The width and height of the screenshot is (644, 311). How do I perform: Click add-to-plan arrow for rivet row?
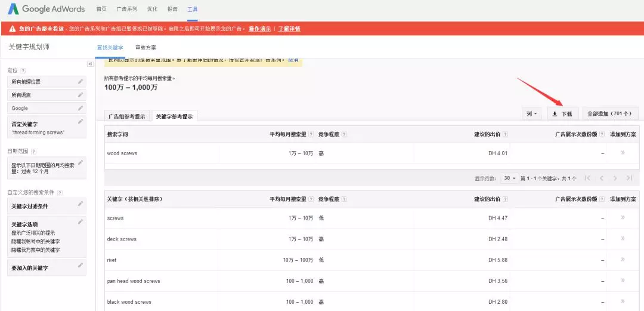coord(623,260)
